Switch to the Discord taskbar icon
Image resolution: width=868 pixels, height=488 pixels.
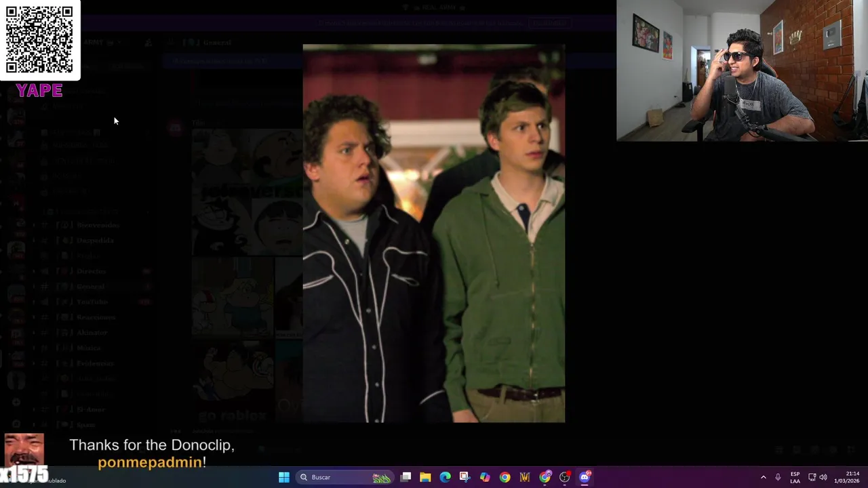coord(585,477)
